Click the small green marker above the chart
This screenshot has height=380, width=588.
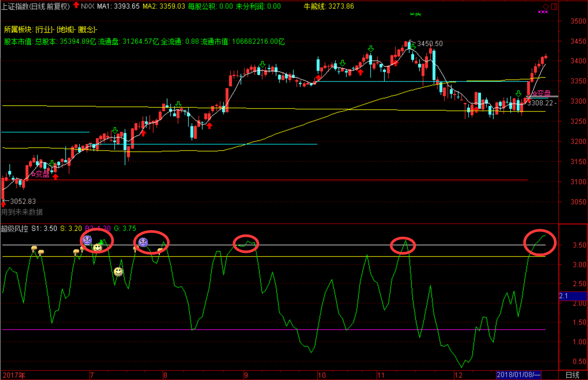pos(415,15)
